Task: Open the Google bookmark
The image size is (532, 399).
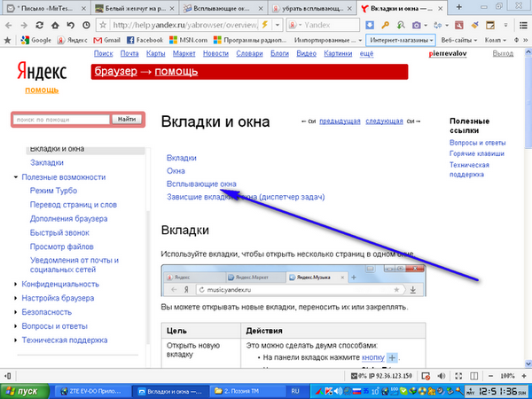Action: pyautogui.click(x=36, y=41)
